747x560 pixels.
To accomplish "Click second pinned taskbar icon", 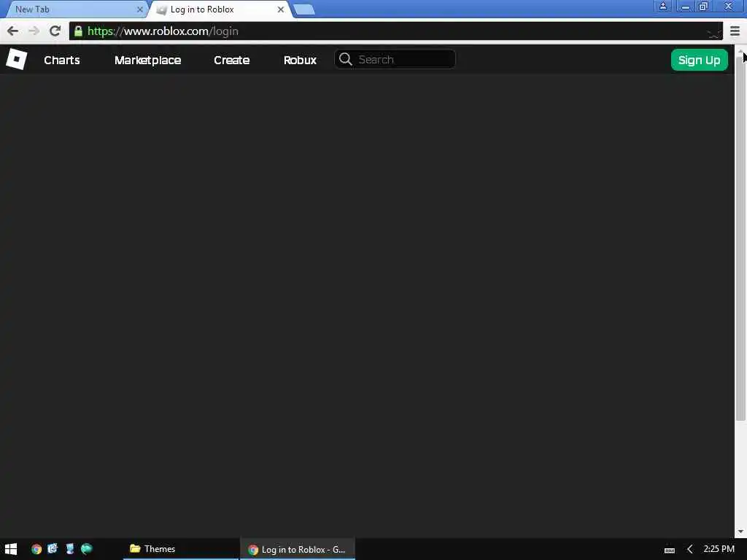I will [53, 549].
